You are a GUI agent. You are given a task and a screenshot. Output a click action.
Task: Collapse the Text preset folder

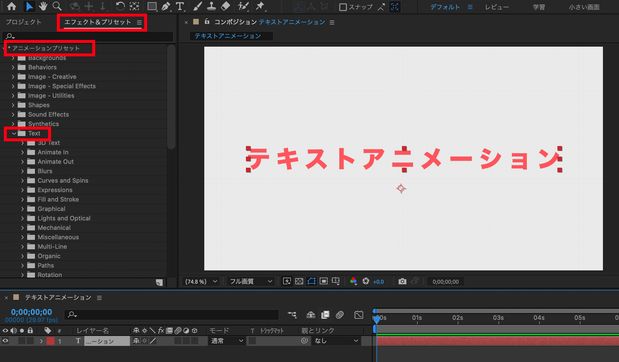[14, 133]
